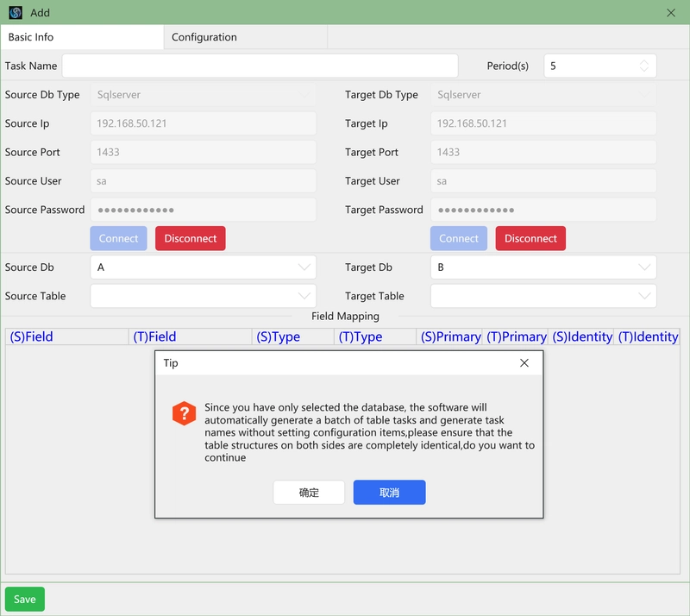The width and height of the screenshot is (690, 616).
Task: Click the app logo icon in title bar
Action: pos(16,12)
